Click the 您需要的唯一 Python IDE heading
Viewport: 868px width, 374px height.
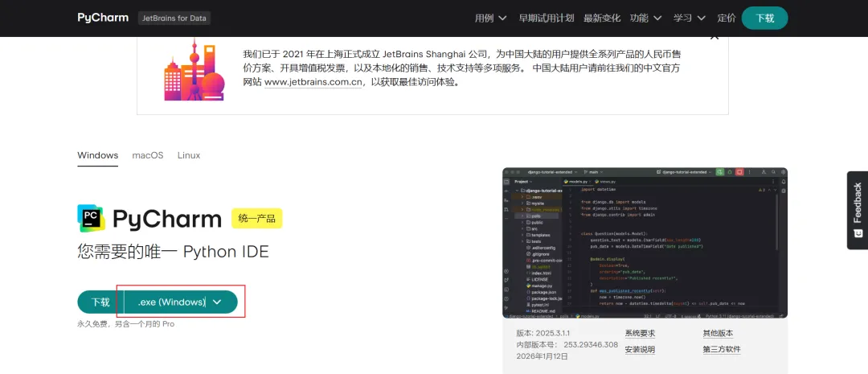pyautogui.click(x=174, y=252)
